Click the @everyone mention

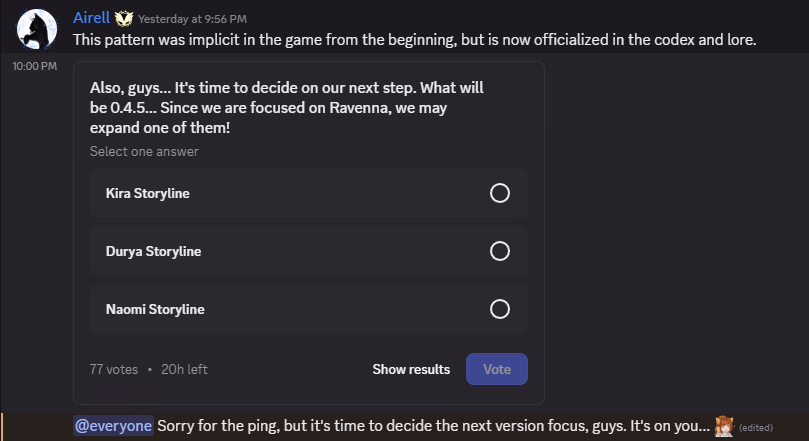point(114,426)
